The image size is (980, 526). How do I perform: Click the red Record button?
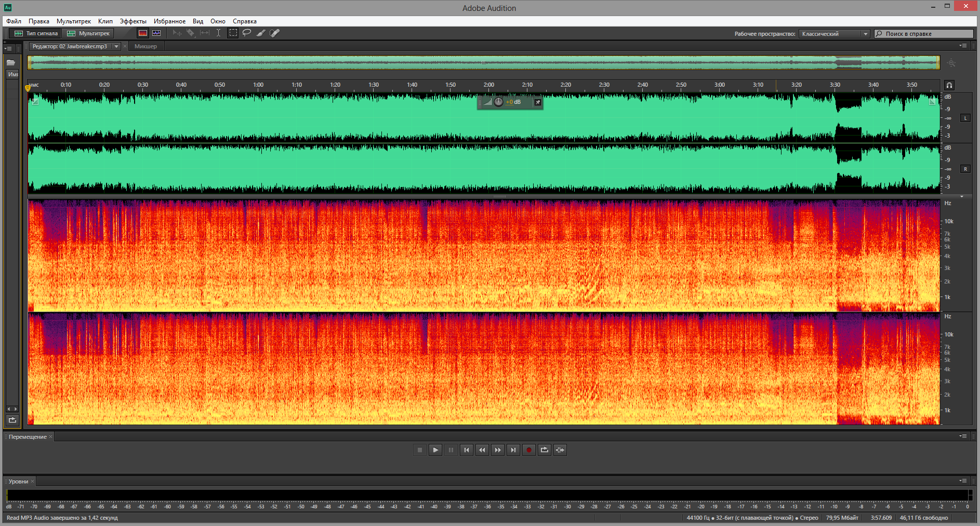[529, 450]
